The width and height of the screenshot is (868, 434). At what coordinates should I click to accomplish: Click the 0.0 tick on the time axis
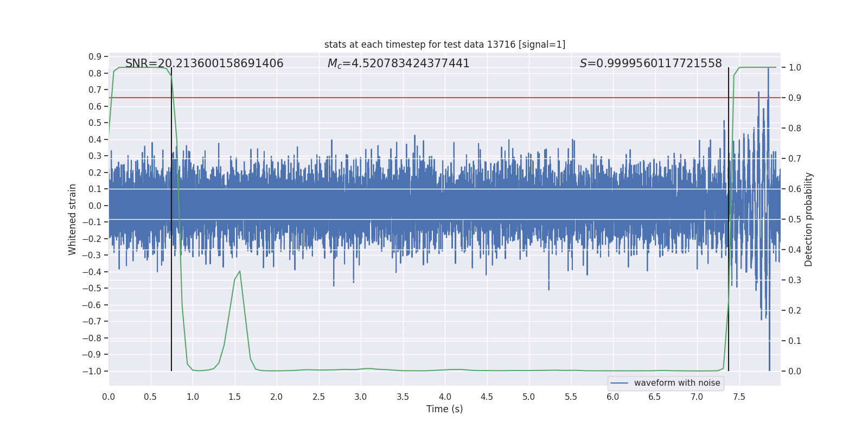108,397
